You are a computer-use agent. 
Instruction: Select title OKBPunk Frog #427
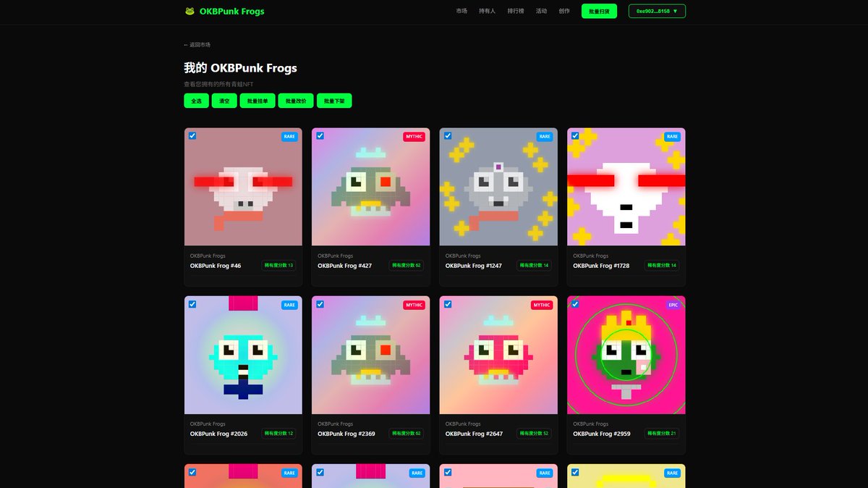click(344, 266)
